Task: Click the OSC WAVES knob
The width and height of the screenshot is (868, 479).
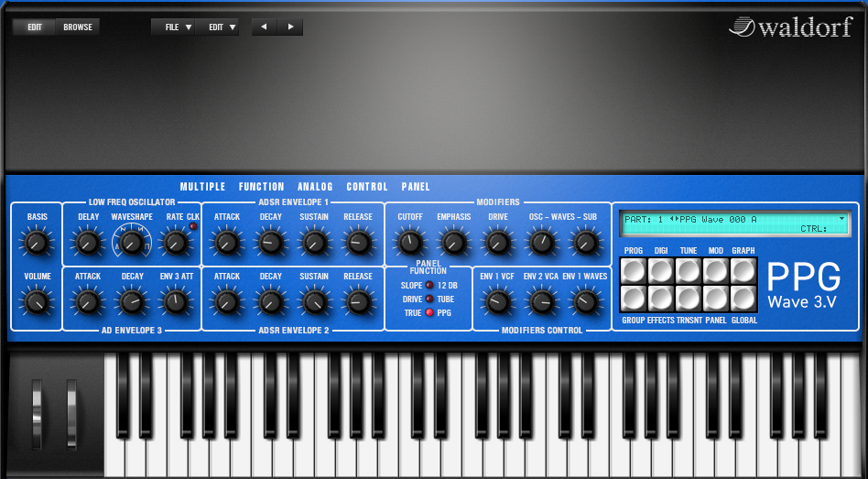Action: tap(542, 243)
